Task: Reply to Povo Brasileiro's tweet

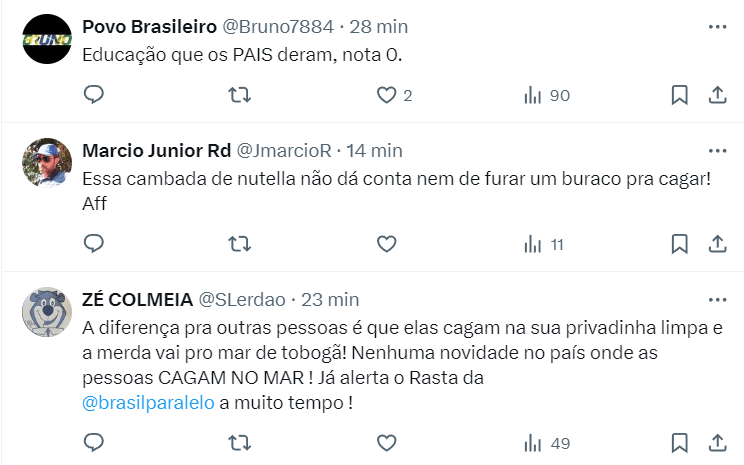Action: coord(94,95)
